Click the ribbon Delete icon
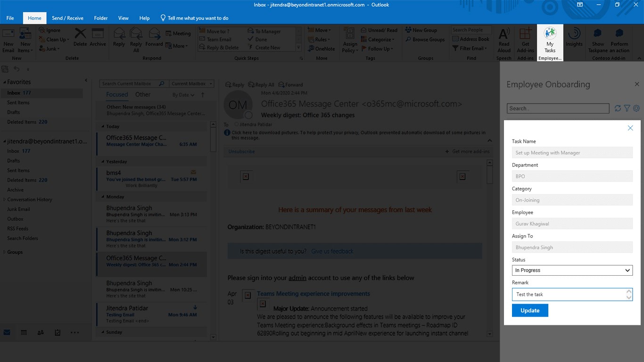The height and width of the screenshot is (362, 644). tap(80, 38)
